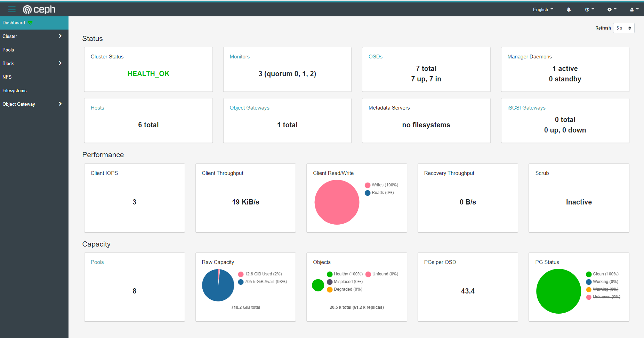Click the 20.5 k total objects label

pos(357,307)
